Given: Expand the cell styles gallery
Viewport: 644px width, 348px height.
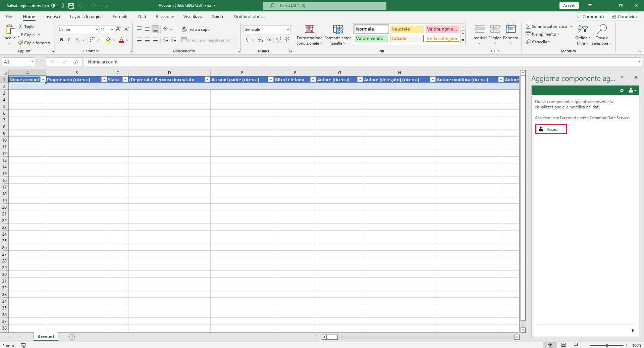Looking at the screenshot, I should click(x=463, y=41).
